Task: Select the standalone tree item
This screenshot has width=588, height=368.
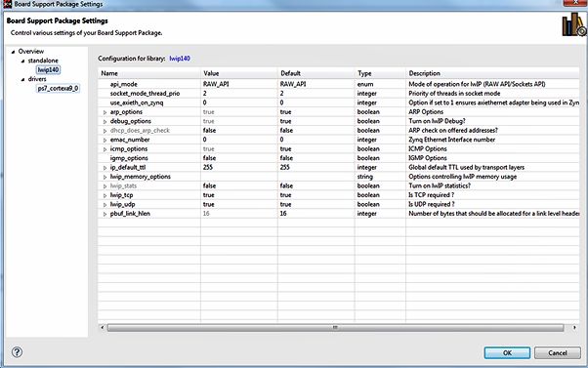Action: coord(43,61)
